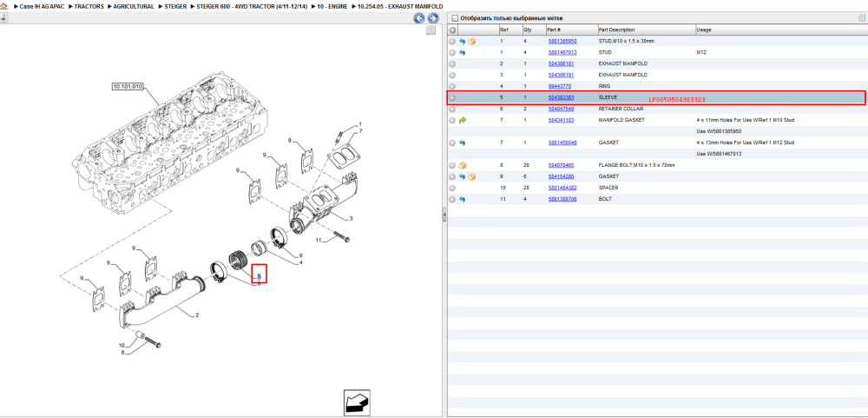Image resolution: width=868 pixels, height=418 pixels.
Task: Open 10 - ENGINE breadcrumb
Action: pos(332,6)
